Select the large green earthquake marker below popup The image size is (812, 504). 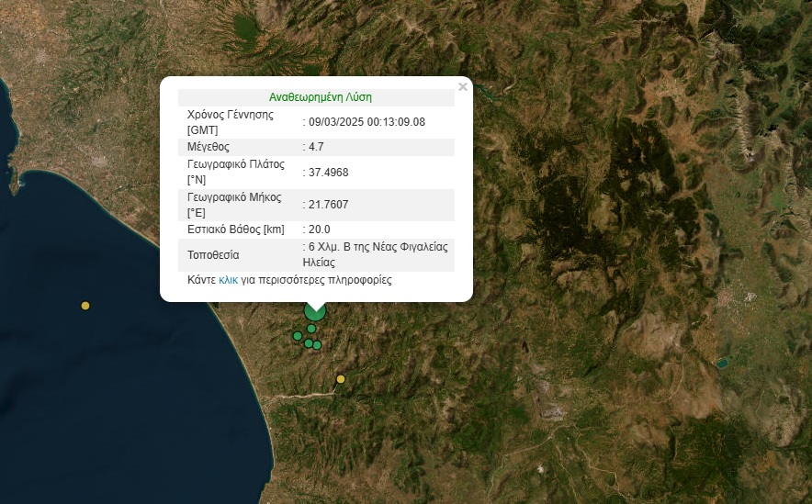pyautogui.click(x=315, y=311)
